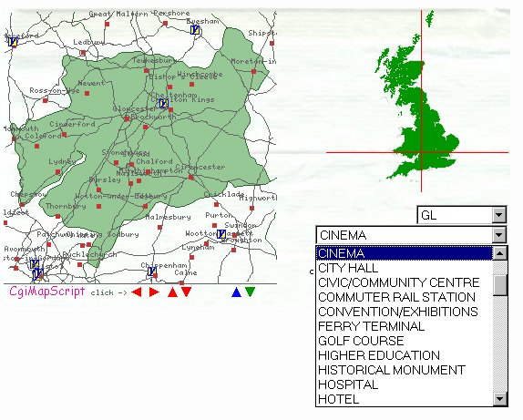Click the scrollbar thumb in category list
The image size is (523, 420).
(x=500, y=285)
